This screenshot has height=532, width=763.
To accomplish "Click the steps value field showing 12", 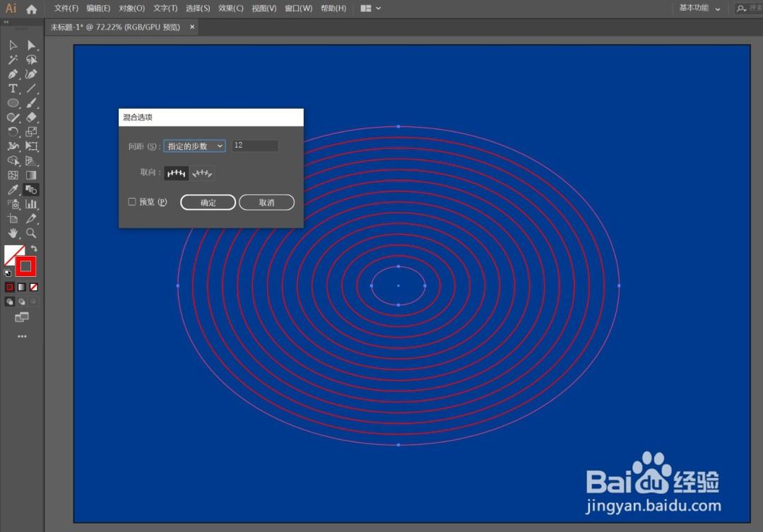I will click(255, 146).
